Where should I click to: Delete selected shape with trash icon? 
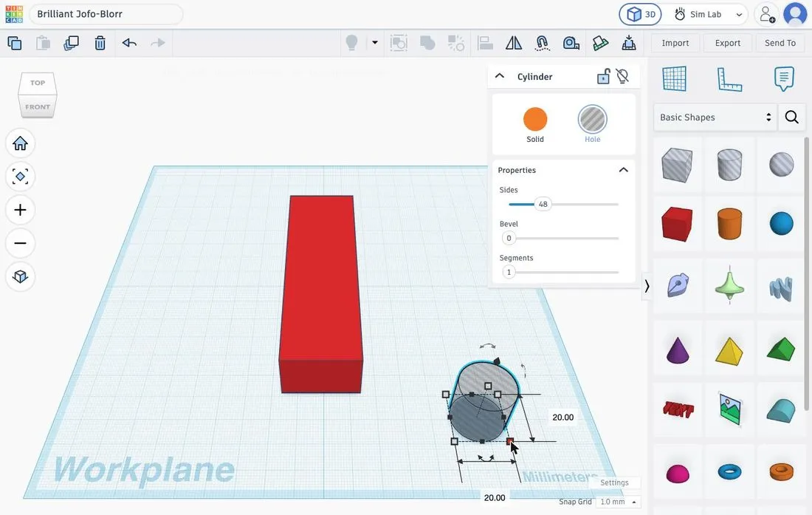[100, 43]
